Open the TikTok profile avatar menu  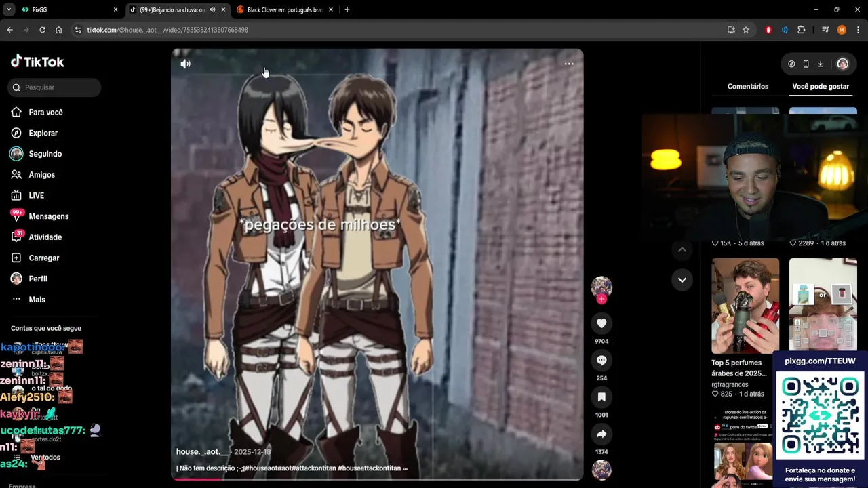pos(842,64)
